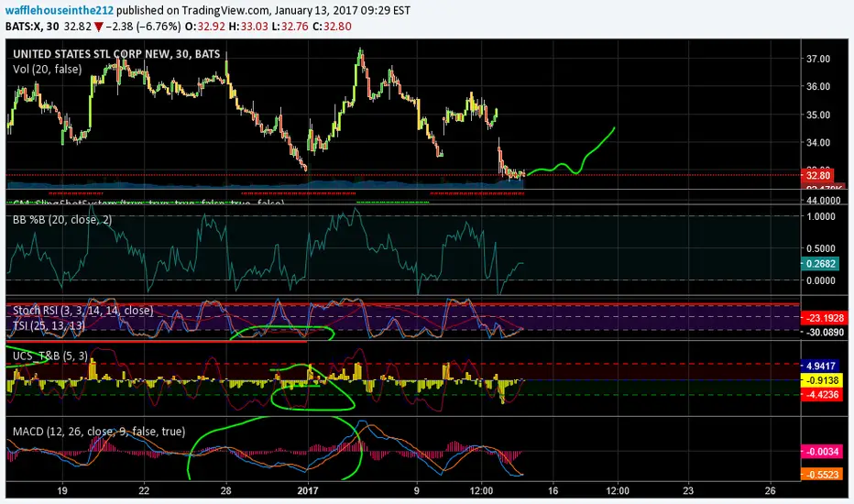Click the 44.0000 scale label

coord(824,201)
